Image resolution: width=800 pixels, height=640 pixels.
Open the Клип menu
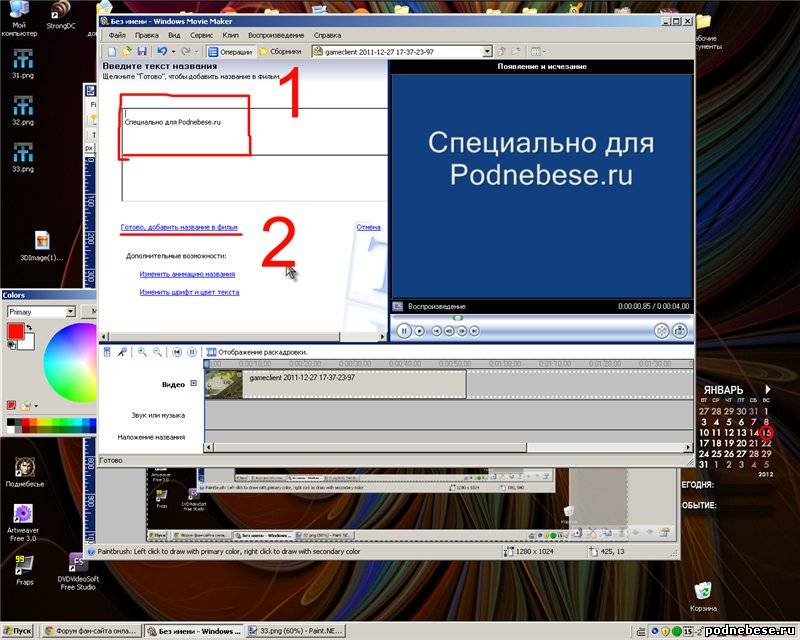[231, 35]
